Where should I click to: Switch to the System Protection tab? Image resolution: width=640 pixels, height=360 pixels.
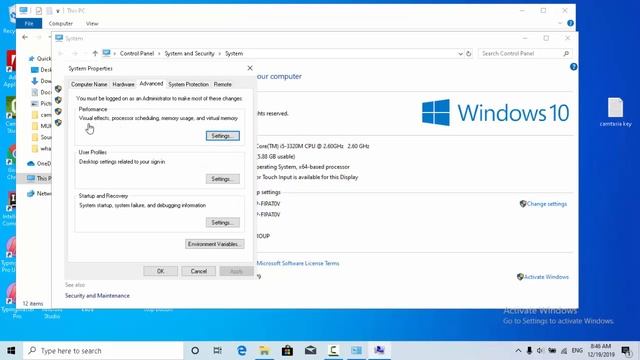point(188,84)
